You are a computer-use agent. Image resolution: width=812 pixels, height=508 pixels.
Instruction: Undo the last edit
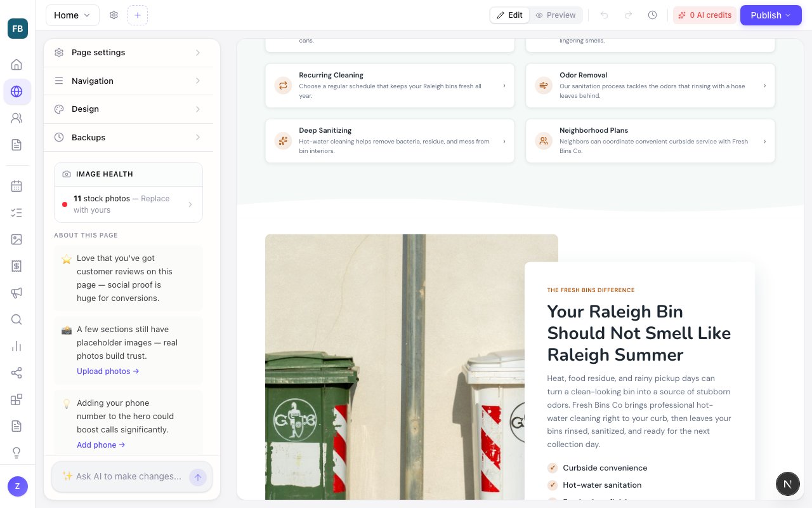click(605, 15)
